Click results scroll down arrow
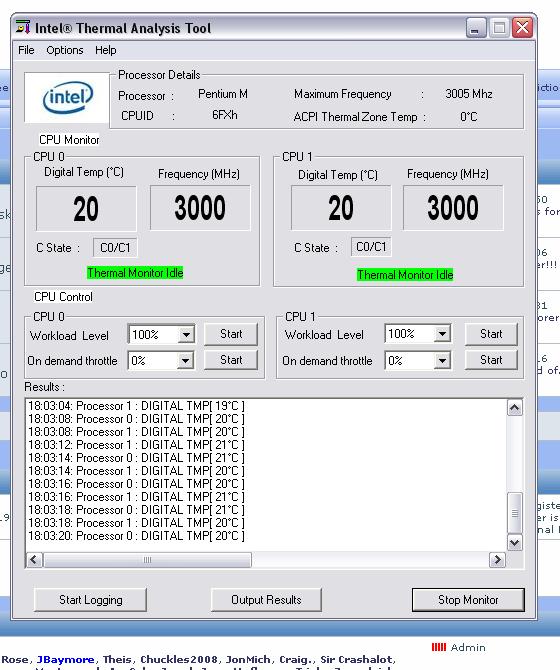 (515, 543)
